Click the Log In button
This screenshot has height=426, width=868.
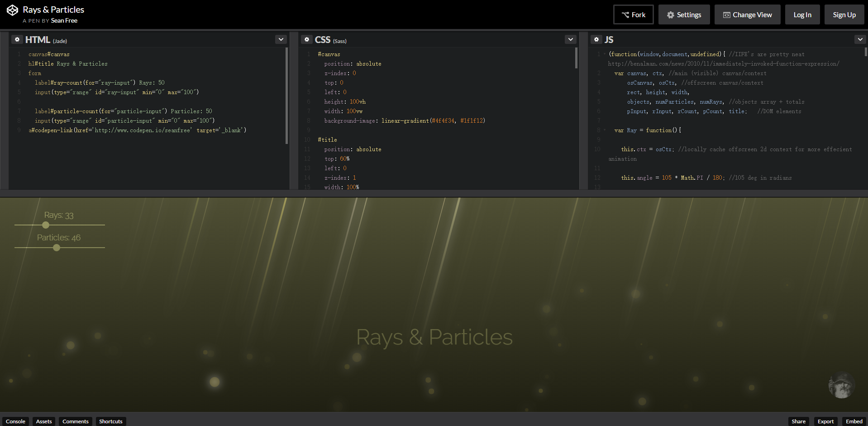coord(802,14)
